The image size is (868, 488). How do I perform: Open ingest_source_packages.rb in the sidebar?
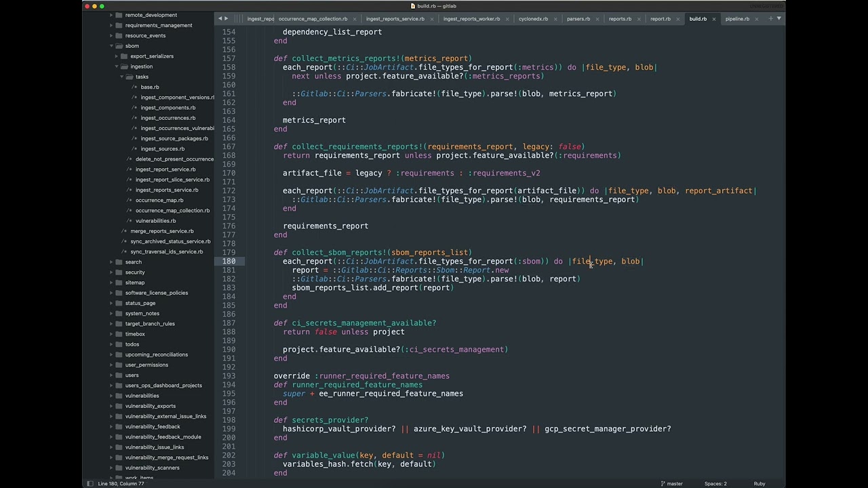[174, 138]
